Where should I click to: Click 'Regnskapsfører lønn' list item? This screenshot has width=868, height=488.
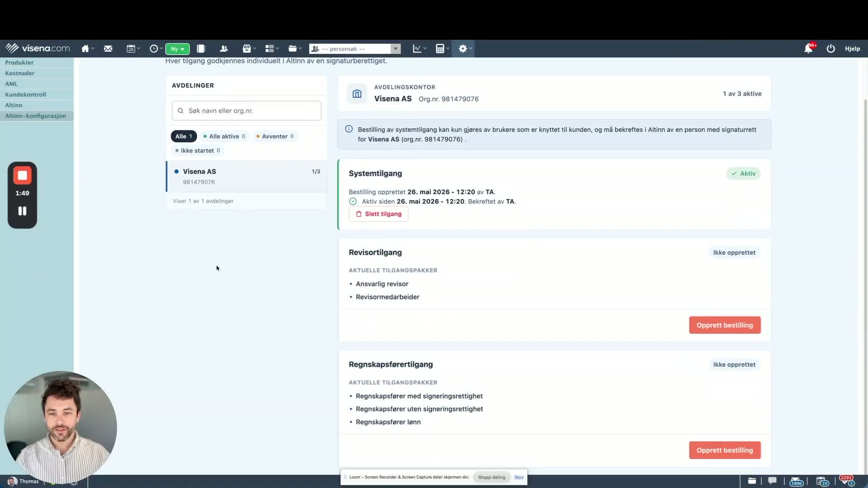click(x=388, y=422)
